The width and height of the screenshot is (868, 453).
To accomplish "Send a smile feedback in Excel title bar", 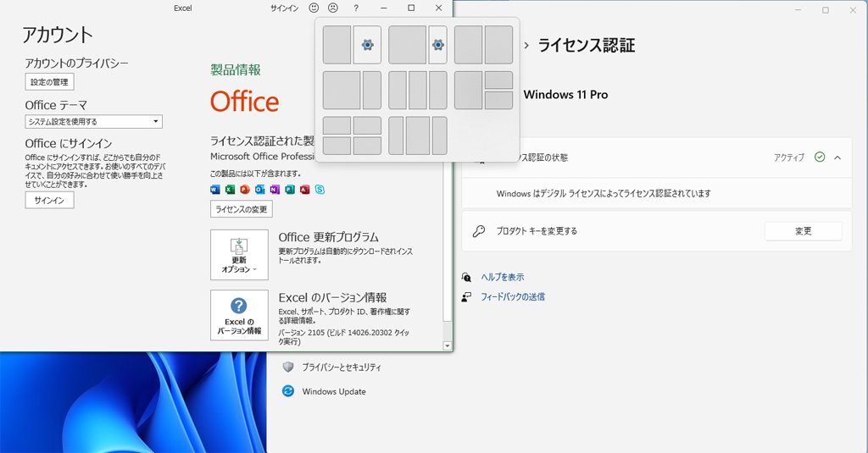I will pyautogui.click(x=314, y=8).
